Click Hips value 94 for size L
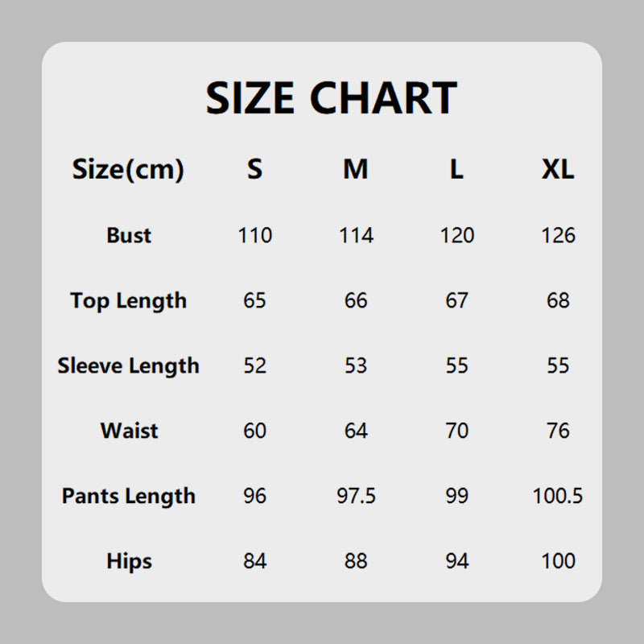644x644 pixels. 456,561
